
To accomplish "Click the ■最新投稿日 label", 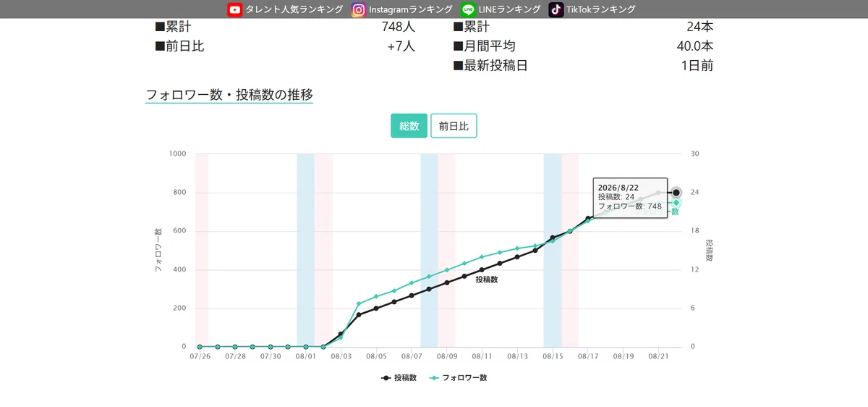I will [490, 66].
